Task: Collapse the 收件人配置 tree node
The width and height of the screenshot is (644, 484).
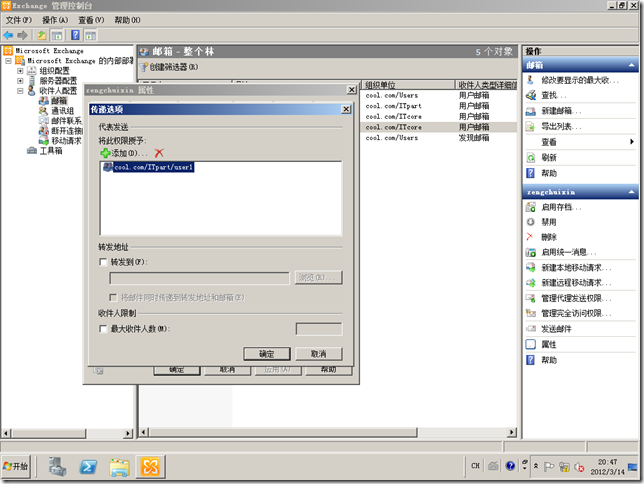Action: (x=20, y=91)
